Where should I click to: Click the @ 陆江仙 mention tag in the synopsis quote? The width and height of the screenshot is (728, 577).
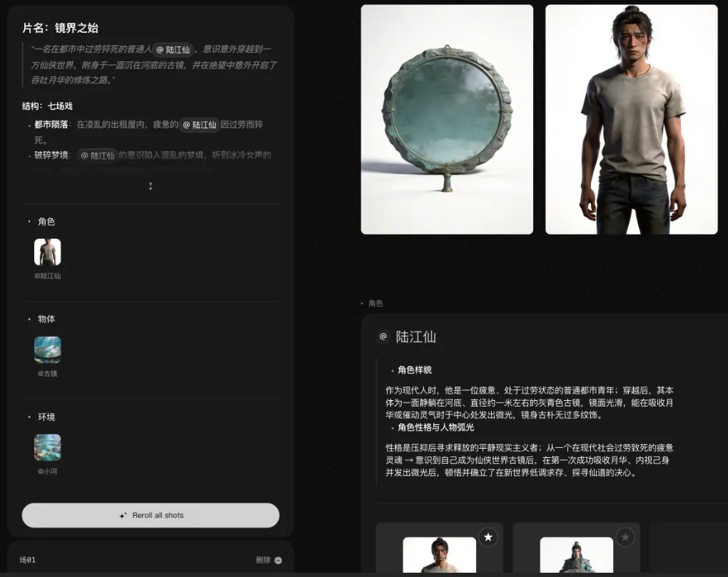(173, 50)
